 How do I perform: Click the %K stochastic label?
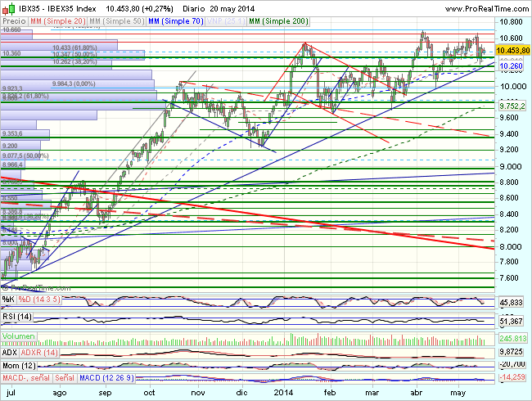[x=10, y=302]
